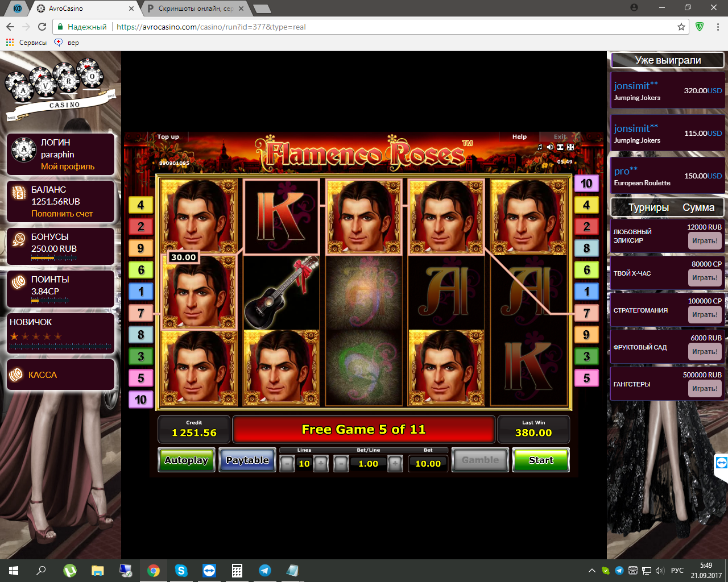This screenshot has height=582, width=728.
Task: Open File Explorer from the taskbar
Action: coord(98,571)
